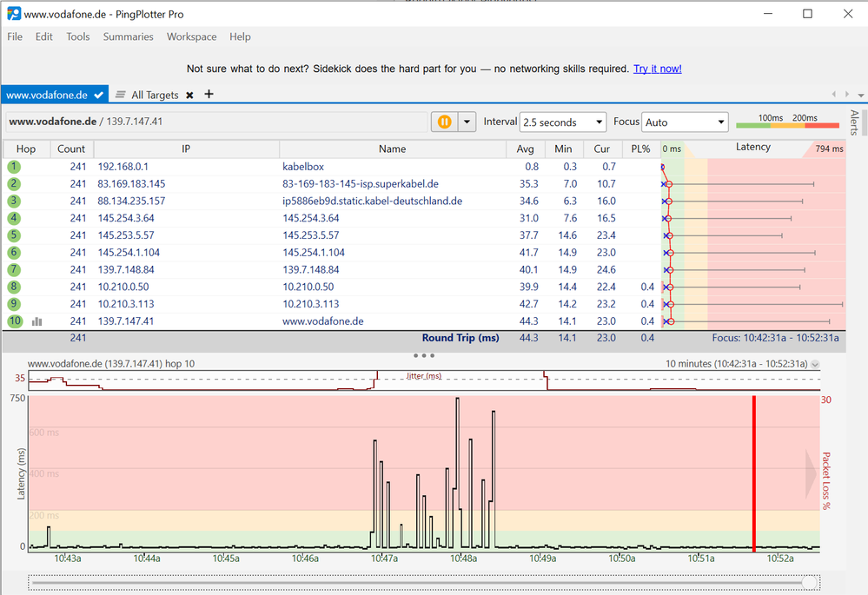The image size is (868, 595).
Task: Click the three-dot panel divider handle
Action: click(x=424, y=355)
